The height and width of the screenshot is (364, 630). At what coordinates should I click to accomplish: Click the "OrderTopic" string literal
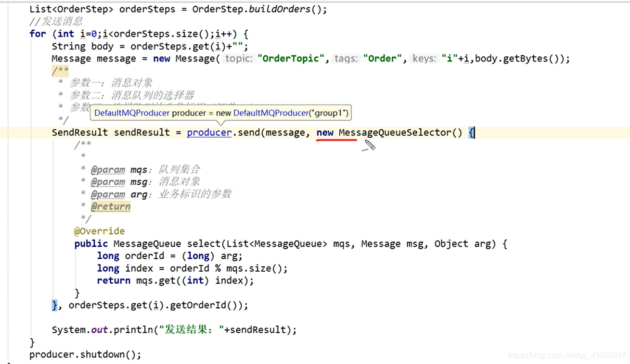[291, 59]
